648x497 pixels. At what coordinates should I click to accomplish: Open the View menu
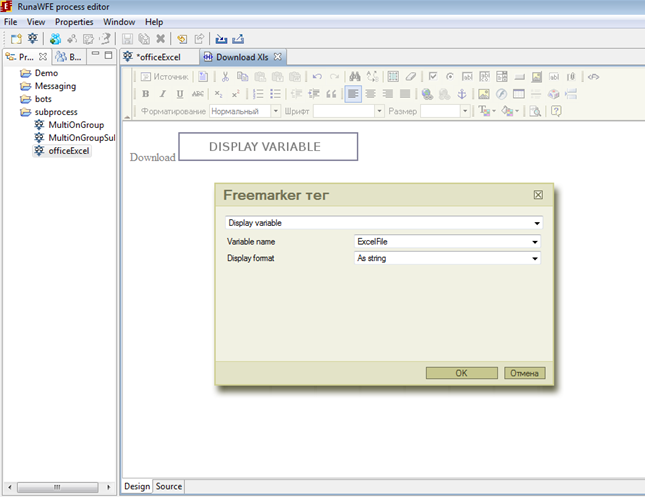pyautogui.click(x=36, y=22)
